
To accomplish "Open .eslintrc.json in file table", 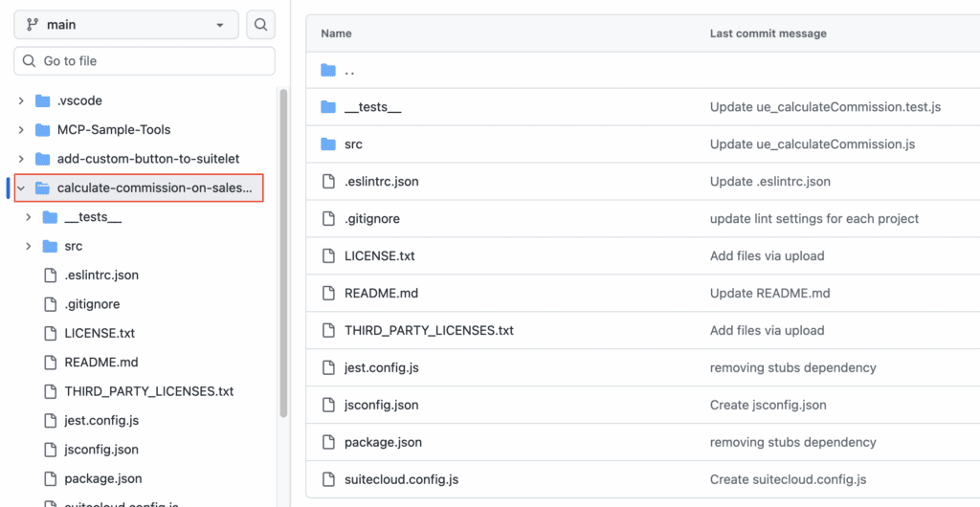I will click(x=381, y=182).
